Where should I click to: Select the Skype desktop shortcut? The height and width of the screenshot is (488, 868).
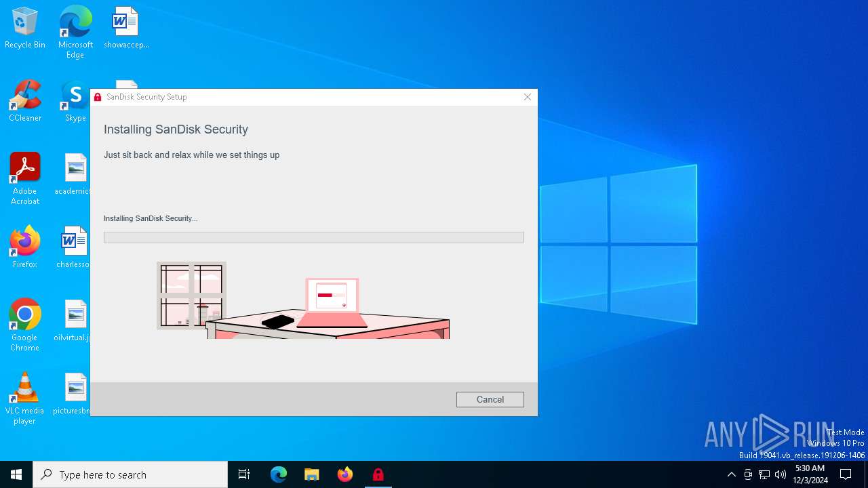75,101
